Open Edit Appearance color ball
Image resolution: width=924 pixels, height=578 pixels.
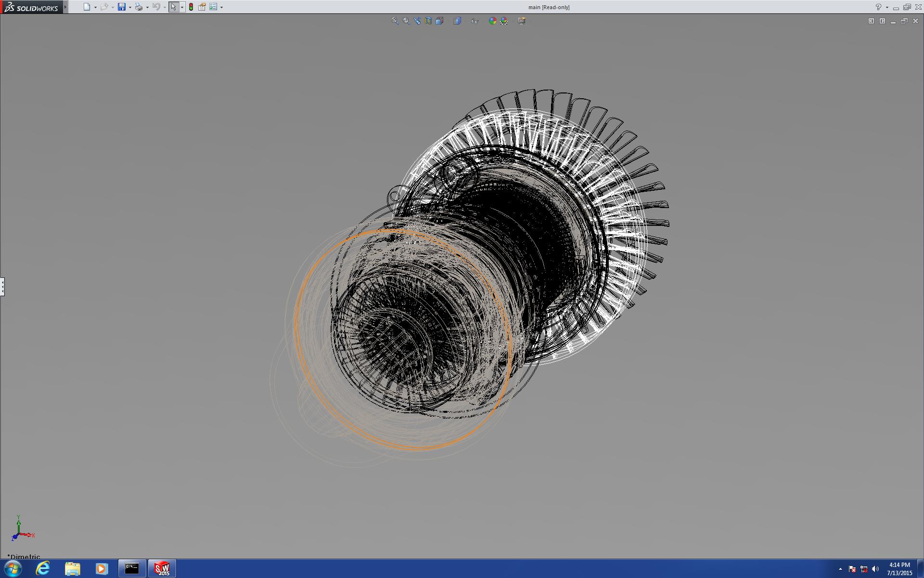492,21
